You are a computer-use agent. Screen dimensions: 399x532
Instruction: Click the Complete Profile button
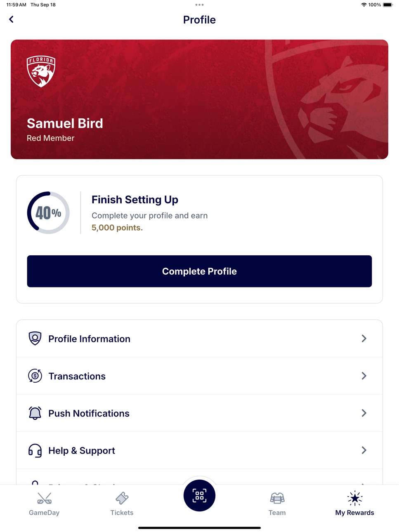coord(199,271)
